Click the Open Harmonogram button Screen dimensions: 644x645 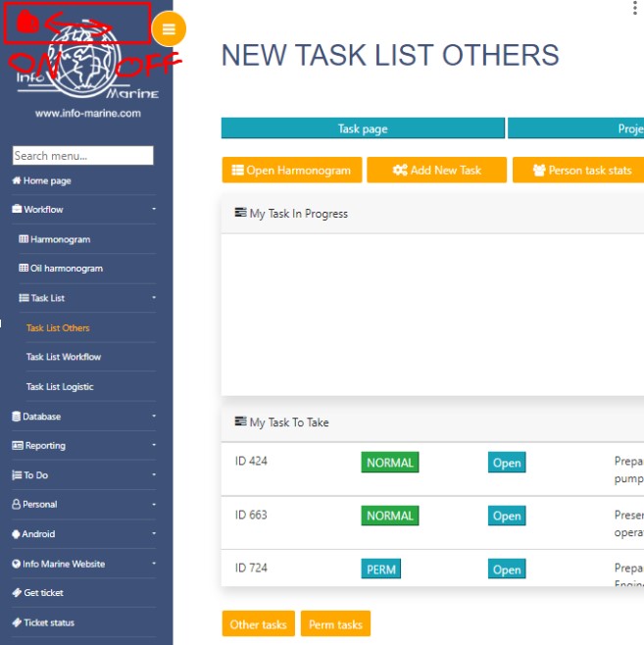pyautogui.click(x=292, y=170)
